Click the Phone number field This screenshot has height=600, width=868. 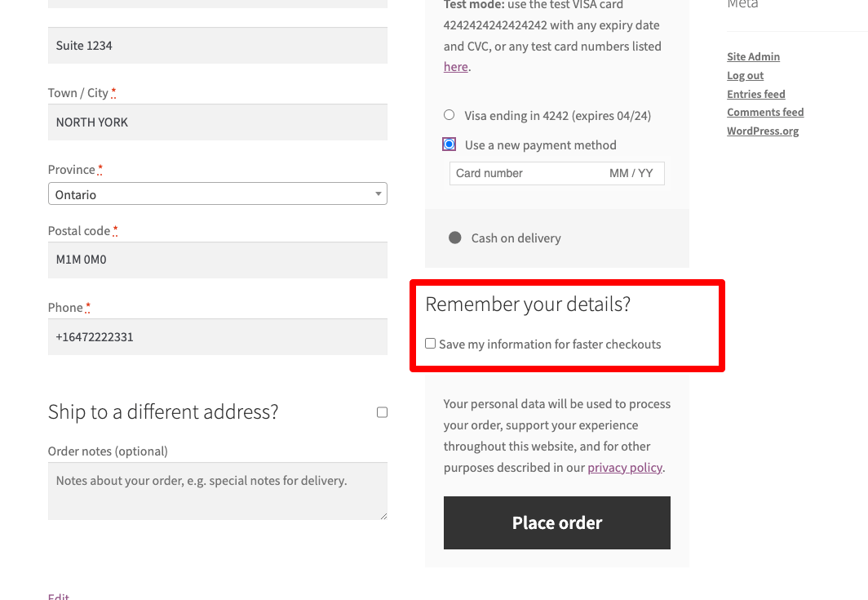tap(217, 336)
